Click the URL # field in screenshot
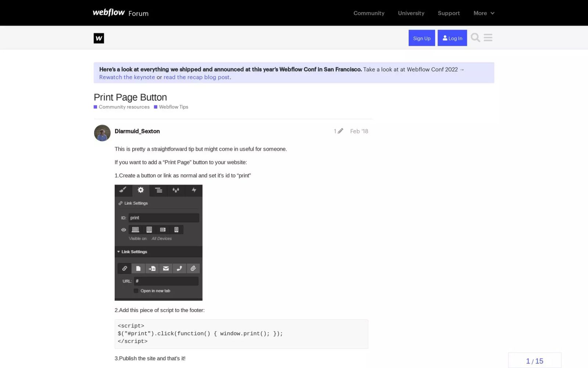This screenshot has height=368, width=588. [x=166, y=281]
